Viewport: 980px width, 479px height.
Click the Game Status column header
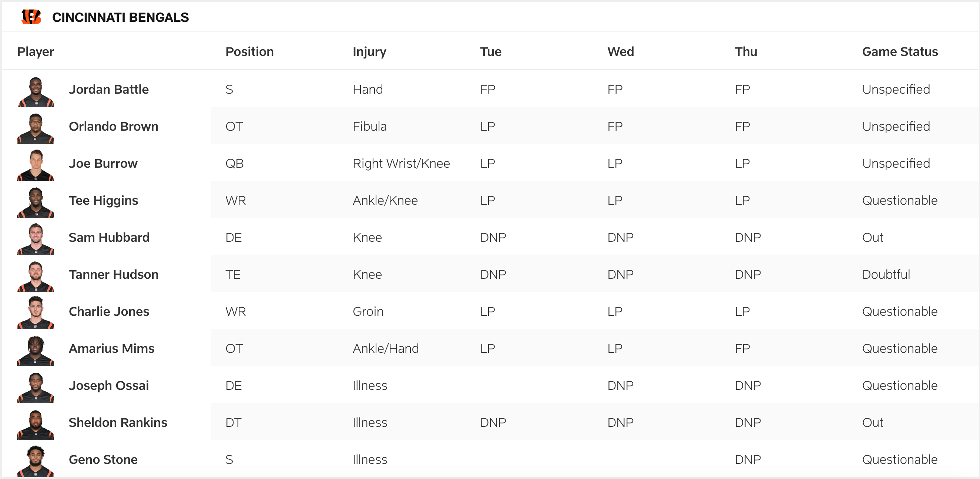(x=900, y=51)
